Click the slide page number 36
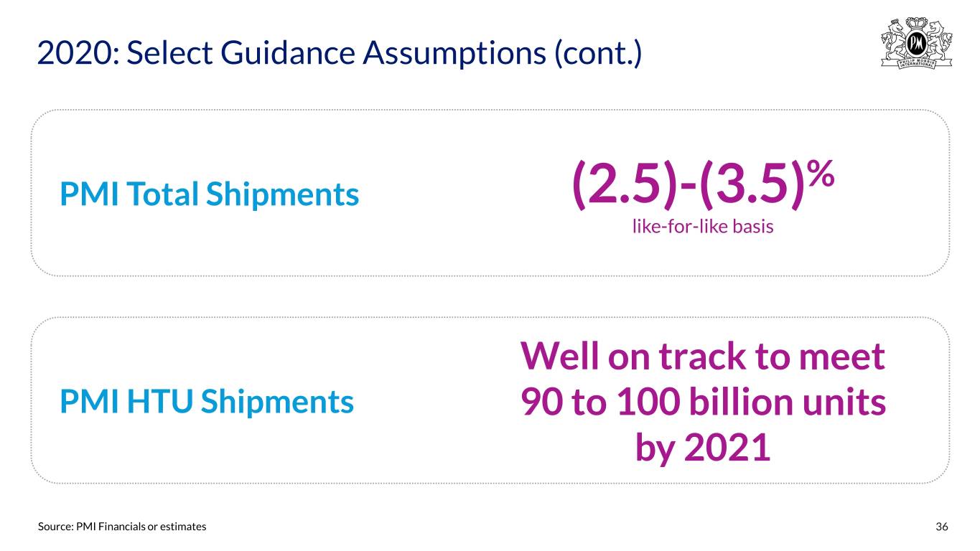This screenshot has width=980, height=551. tap(942, 527)
